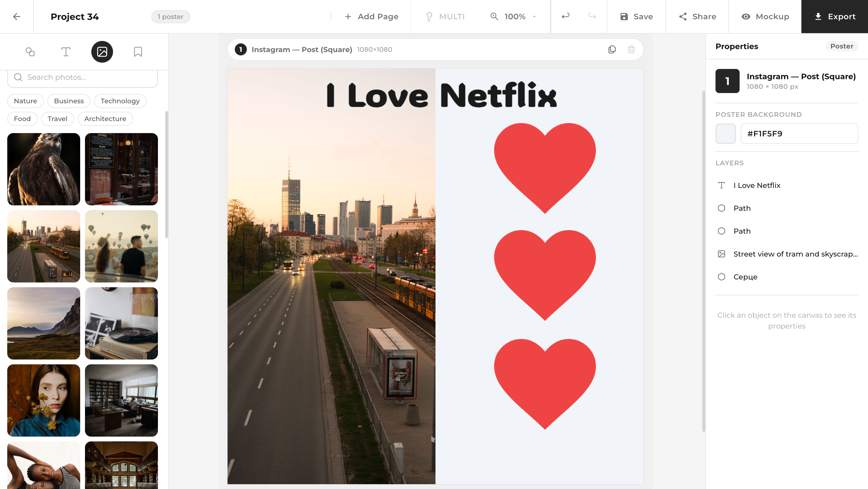Select the I Love Netflix layer
Image resolution: width=868 pixels, height=489 pixels.
787,185
